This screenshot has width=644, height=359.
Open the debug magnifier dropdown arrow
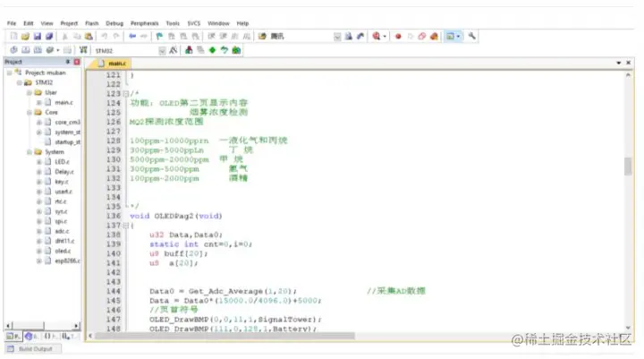(x=385, y=37)
